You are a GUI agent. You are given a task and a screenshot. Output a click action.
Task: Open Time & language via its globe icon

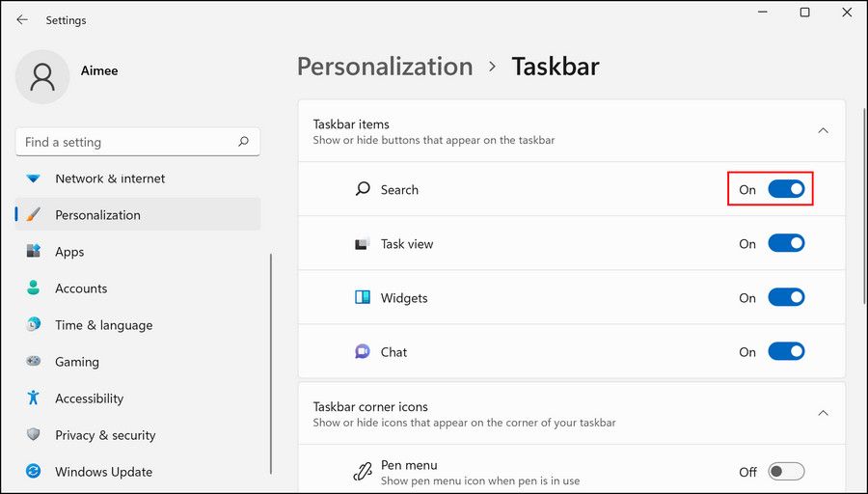click(34, 325)
